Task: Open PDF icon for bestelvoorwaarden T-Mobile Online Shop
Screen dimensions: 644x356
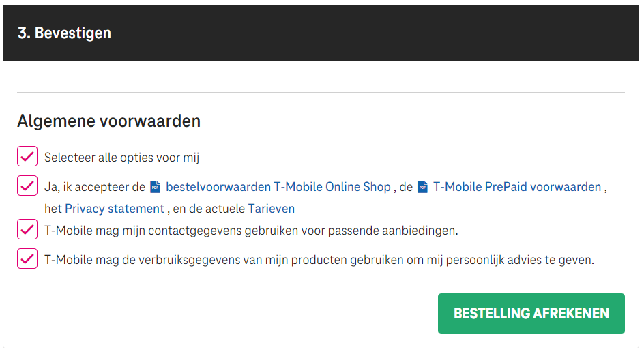Action: 156,188
